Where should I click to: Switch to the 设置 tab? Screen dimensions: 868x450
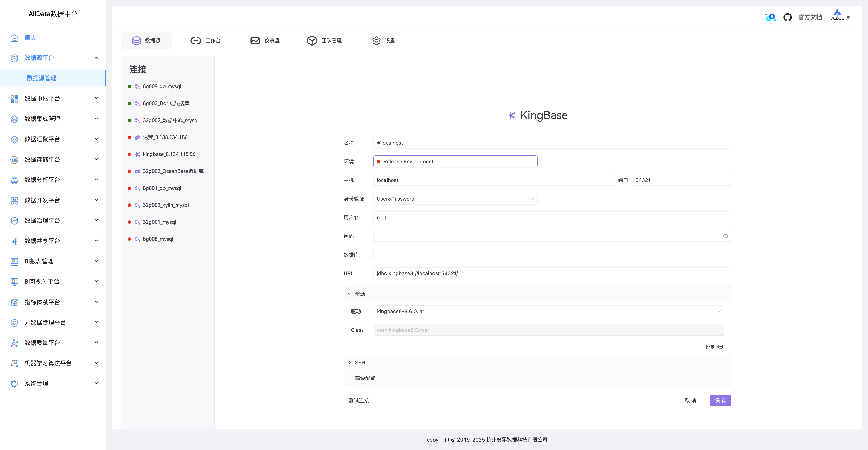(x=383, y=41)
